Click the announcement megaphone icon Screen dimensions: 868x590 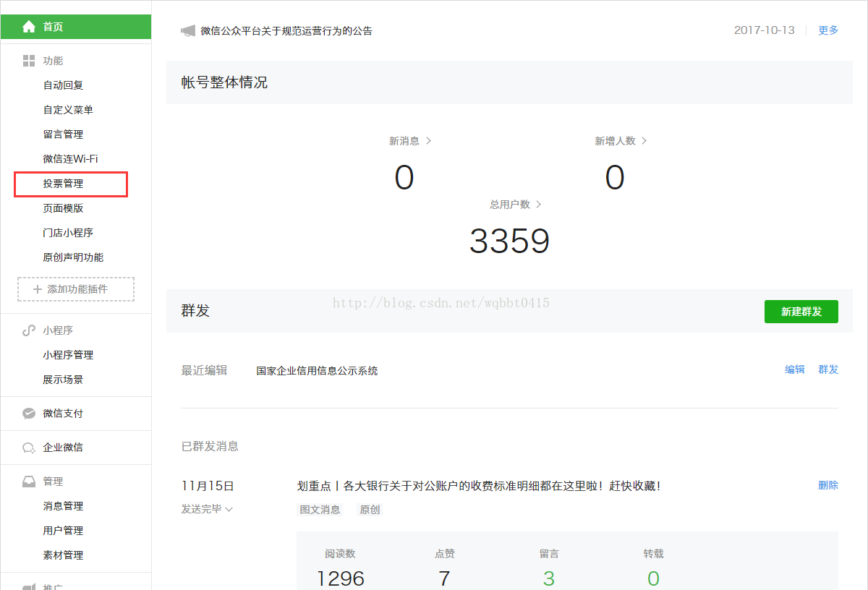[x=188, y=31]
